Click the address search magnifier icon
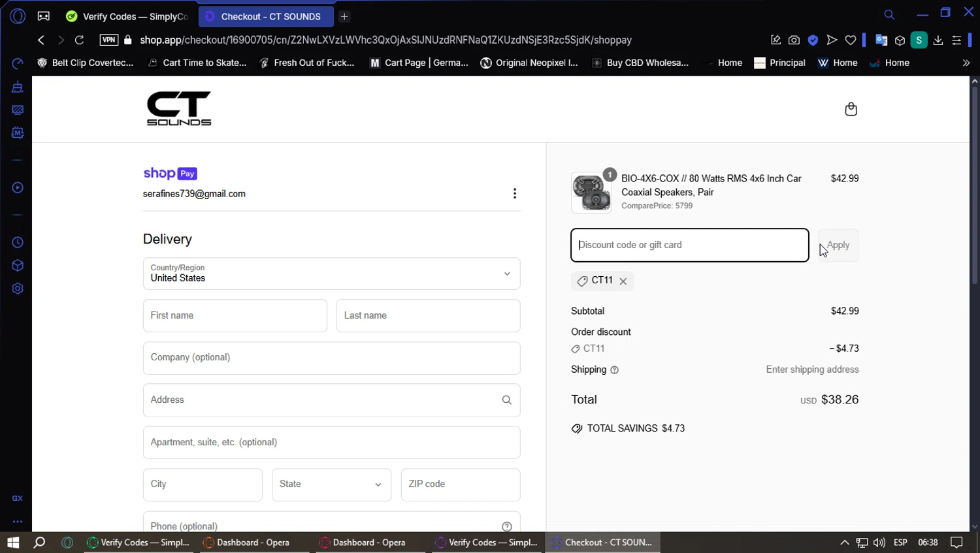This screenshot has width=980, height=553. coord(507,400)
